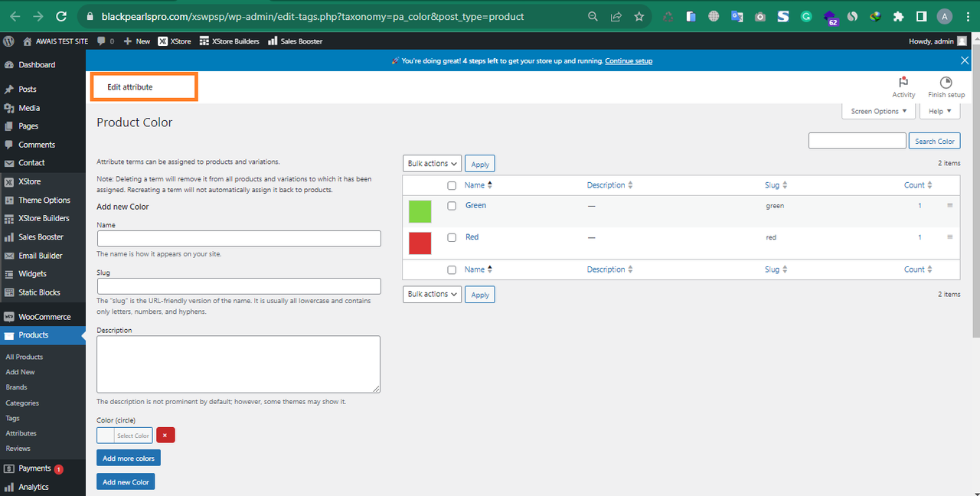Sort by Count in the table header
980x496 pixels.
(x=919, y=185)
